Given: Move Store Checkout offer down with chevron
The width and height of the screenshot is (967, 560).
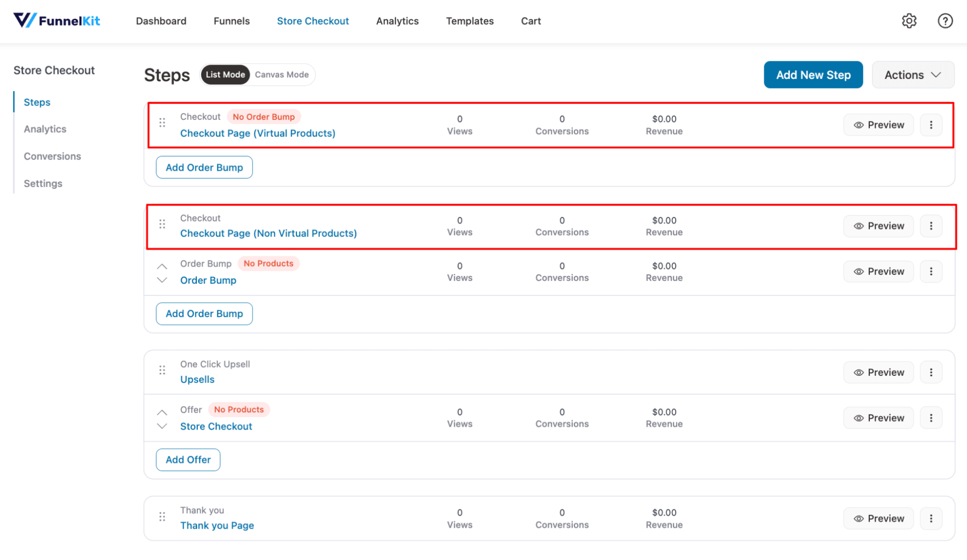Looking at the screenshot, I should click(162, 426).
